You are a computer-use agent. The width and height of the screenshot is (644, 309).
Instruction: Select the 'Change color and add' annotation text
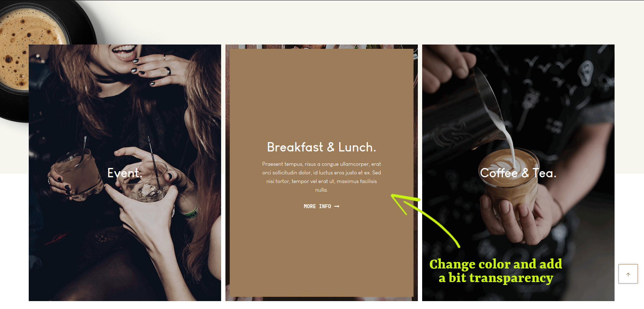click(x=495, y=264)
